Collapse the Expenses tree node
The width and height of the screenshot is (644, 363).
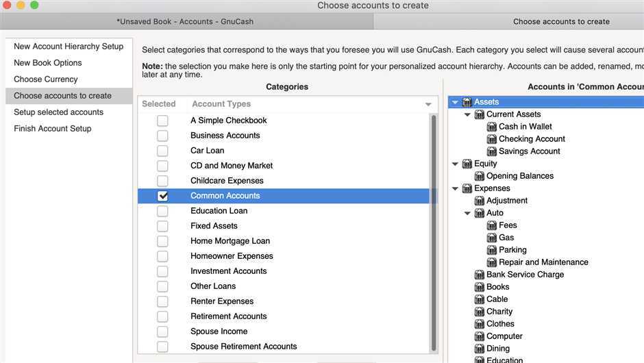(x=455, y=188)
